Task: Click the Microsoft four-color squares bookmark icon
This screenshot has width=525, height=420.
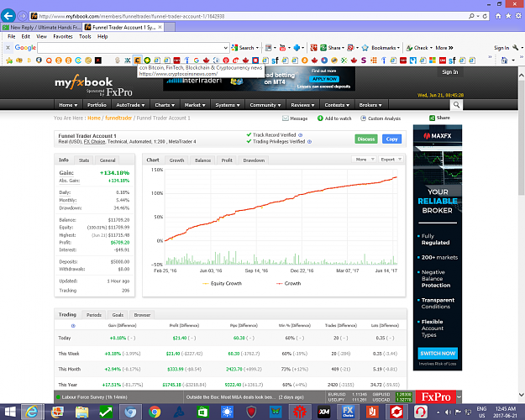Action: point(433,60)
